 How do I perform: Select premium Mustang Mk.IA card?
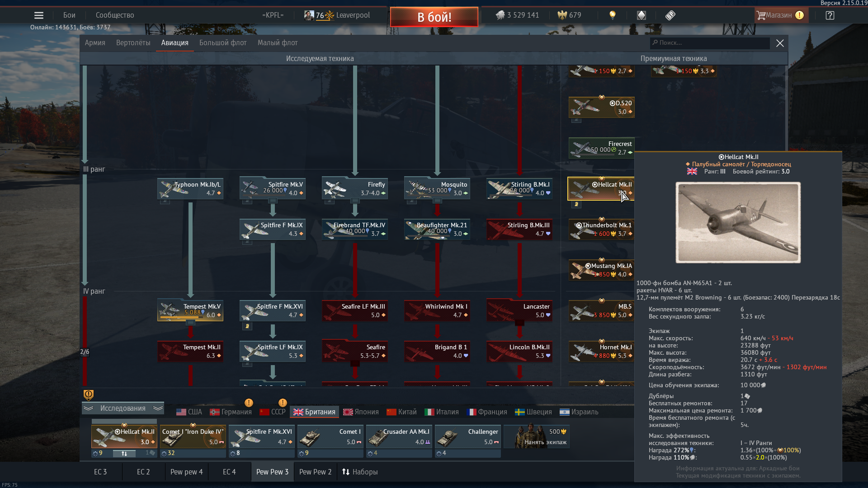click(x=601, y=270)
